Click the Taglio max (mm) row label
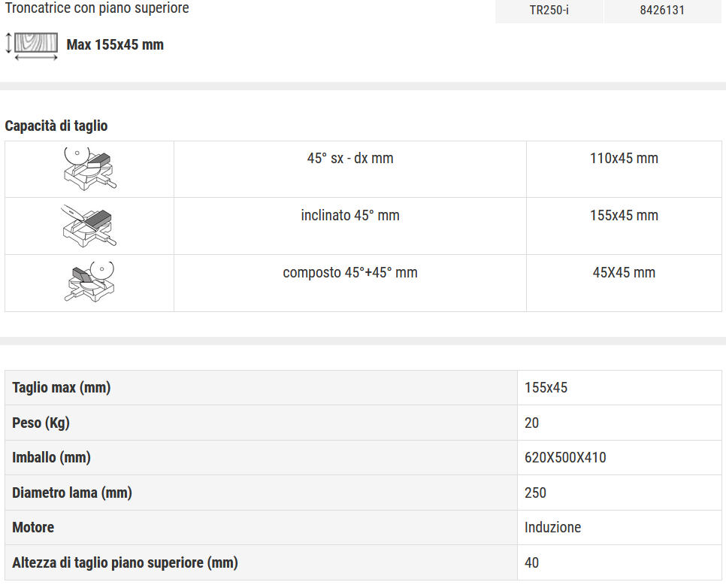 click(x=62, y=387)
